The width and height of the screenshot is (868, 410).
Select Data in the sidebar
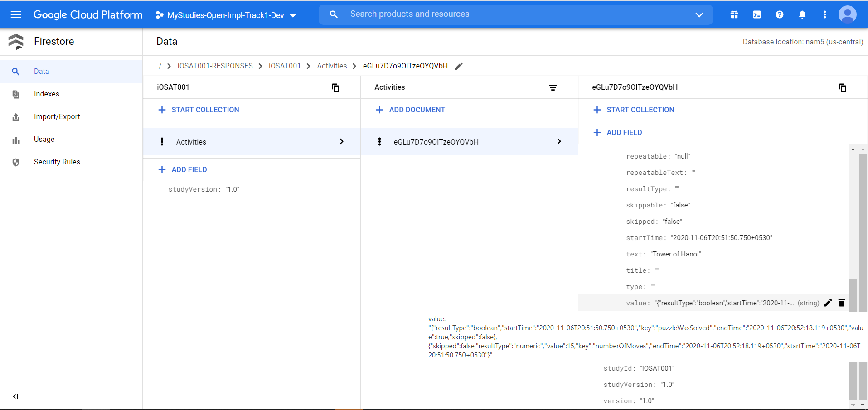pos(71,72)
